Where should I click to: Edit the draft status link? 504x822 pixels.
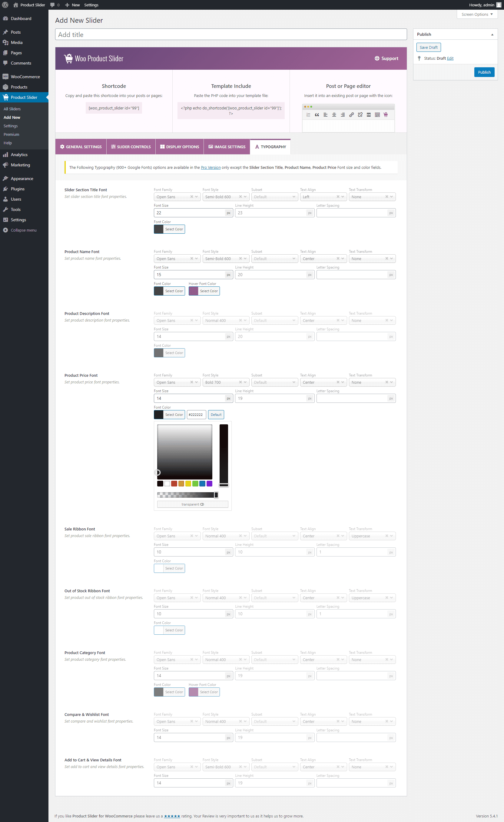point(450,58)
